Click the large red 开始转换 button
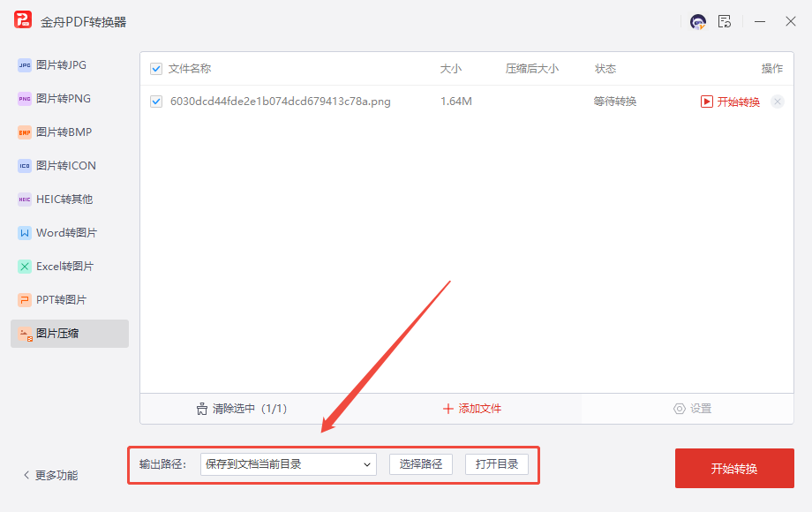 coord(734,469)
